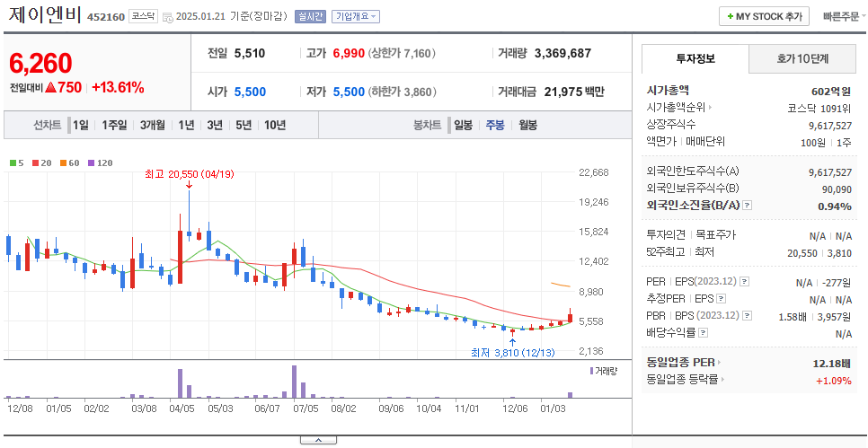Click the stock code 452160
868x448 pixels.
(106, 16)
